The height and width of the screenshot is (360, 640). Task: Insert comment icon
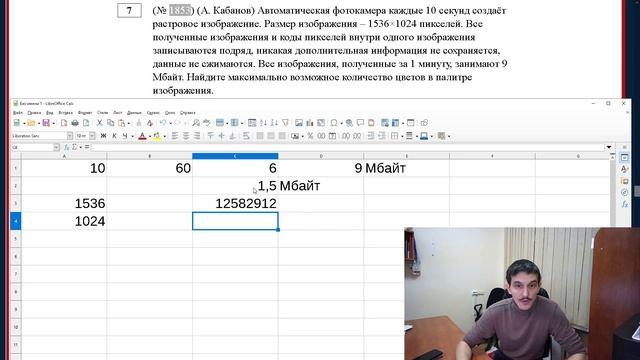point(360,122)
